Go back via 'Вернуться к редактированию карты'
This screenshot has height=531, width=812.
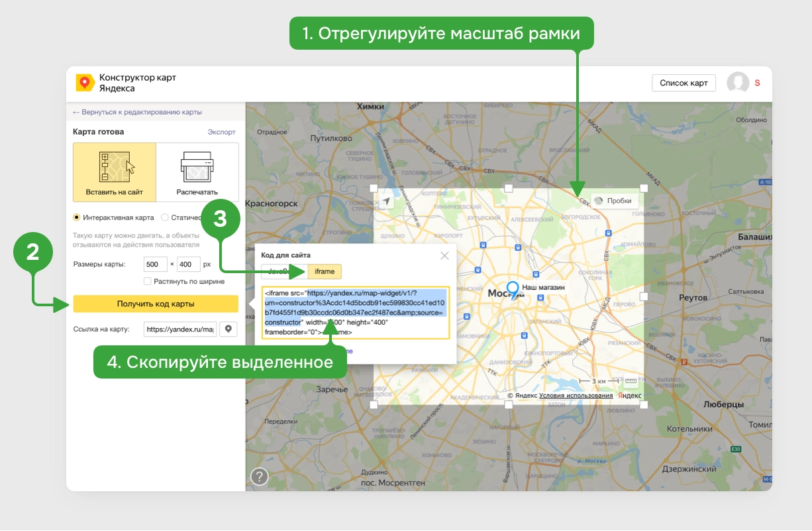[137, 112]
